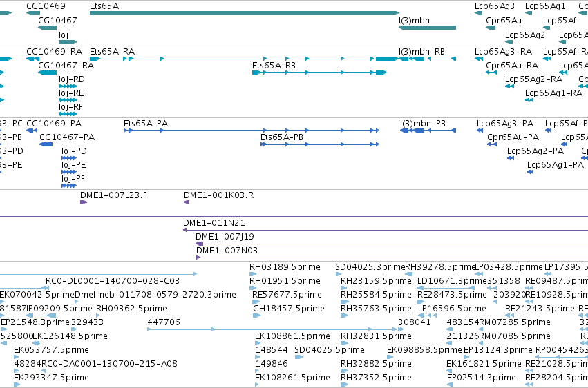
Task: Select the 329433 feature label
Action: coord(87,322)
